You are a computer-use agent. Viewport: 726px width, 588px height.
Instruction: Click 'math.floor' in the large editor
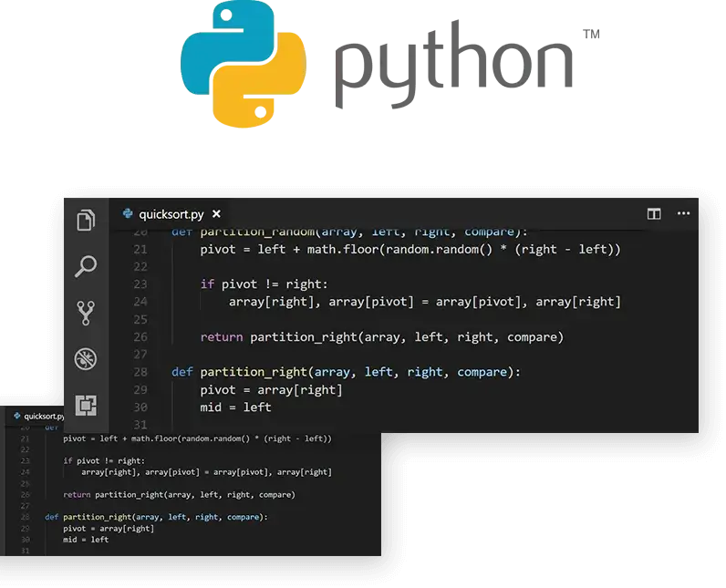tap(343, 250)
